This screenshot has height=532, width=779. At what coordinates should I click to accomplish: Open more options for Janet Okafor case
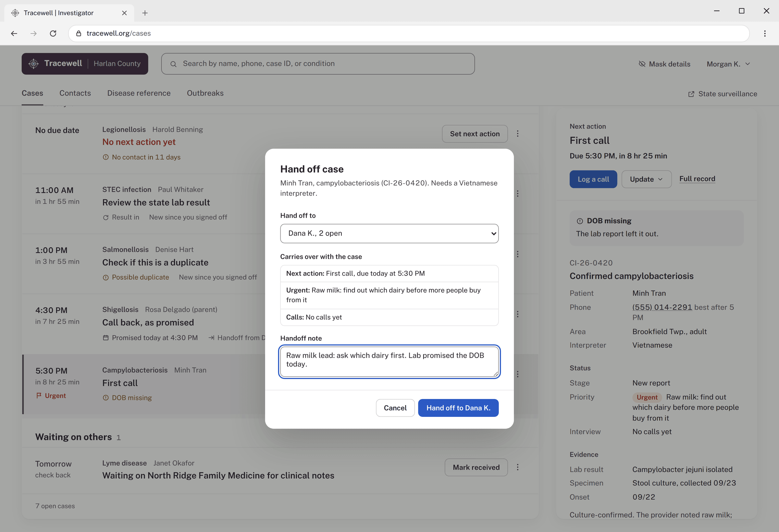tap(517, 467)
